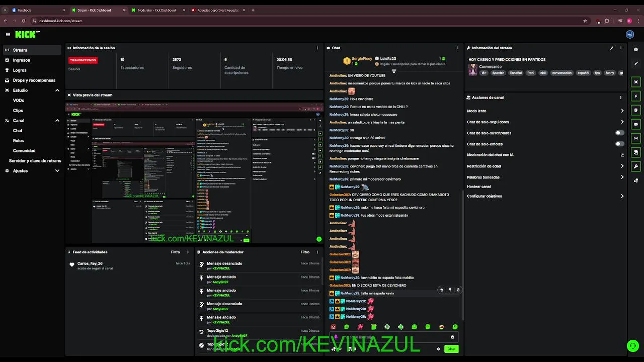Open the Información del stream three-dot menu
The width and height of the screenshot is (644, 362).
621,48
